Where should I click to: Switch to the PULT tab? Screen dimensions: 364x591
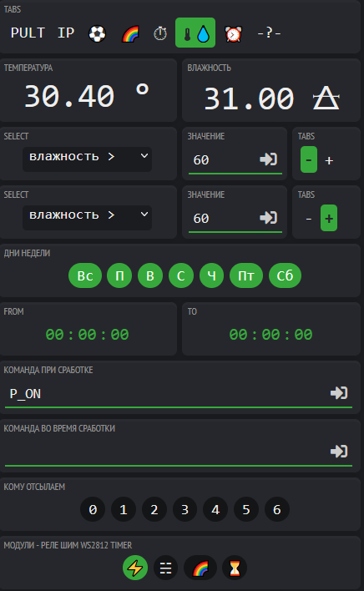tap(28, 33)
